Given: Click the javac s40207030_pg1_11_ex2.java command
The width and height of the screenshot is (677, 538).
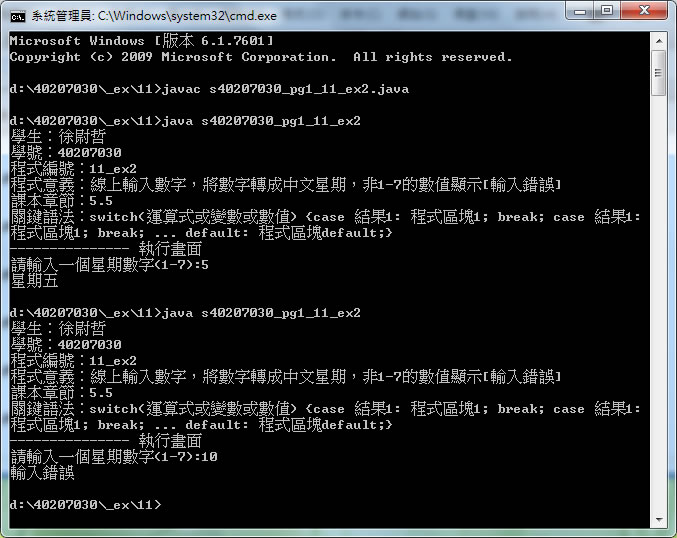Looking at the screenshot, I should [286, 89].
